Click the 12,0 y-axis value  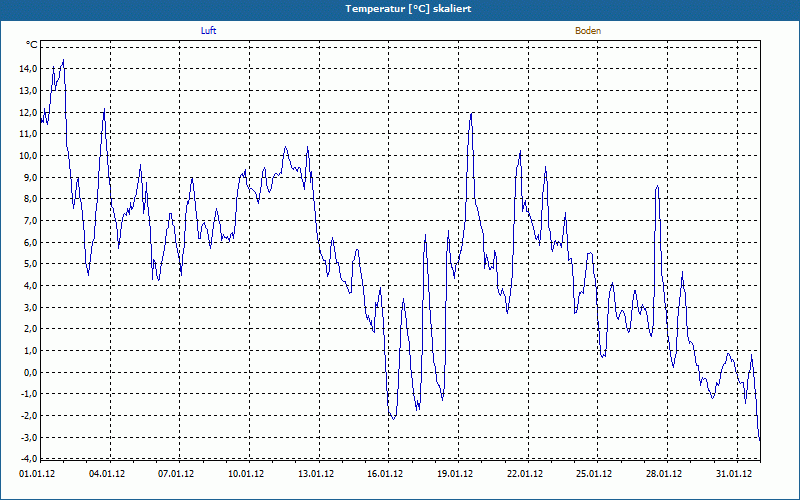point(28,112)
